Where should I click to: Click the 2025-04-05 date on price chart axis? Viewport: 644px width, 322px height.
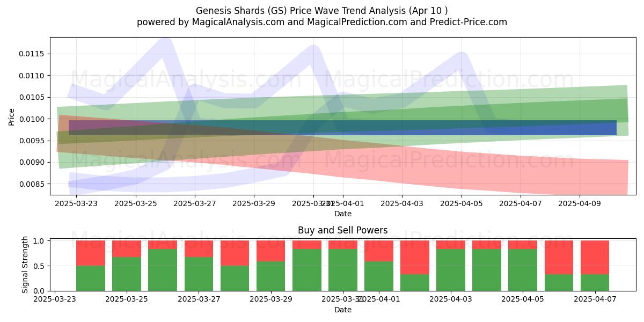coord(462,204)
